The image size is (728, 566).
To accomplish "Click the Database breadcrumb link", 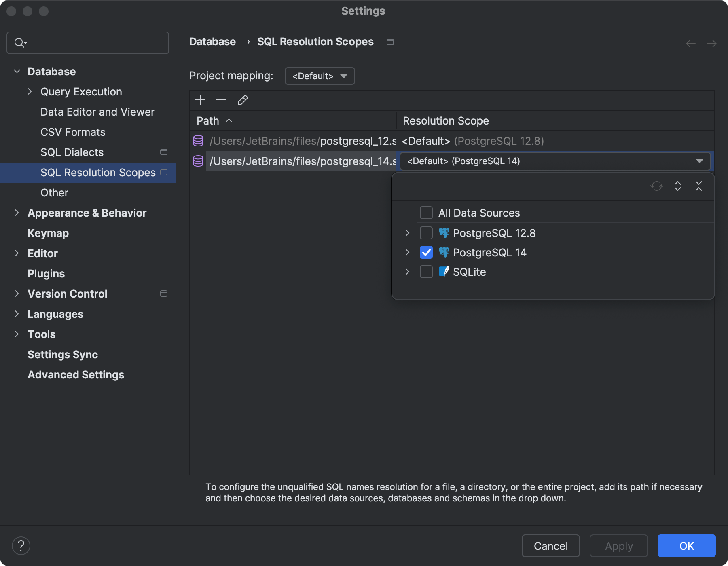I will (212, 41).
